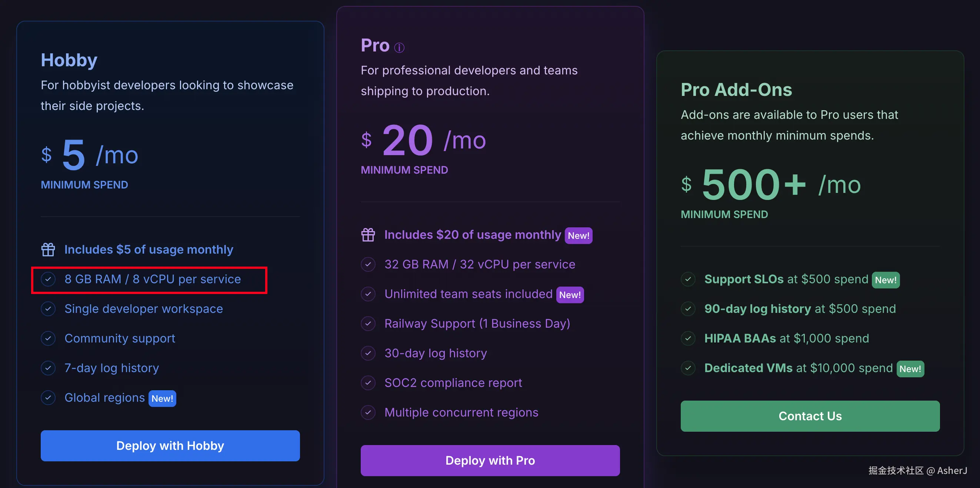Screen dimensions: 980x488
Task: Click the gift icon in Pro plan
Action: coord(368,235)
